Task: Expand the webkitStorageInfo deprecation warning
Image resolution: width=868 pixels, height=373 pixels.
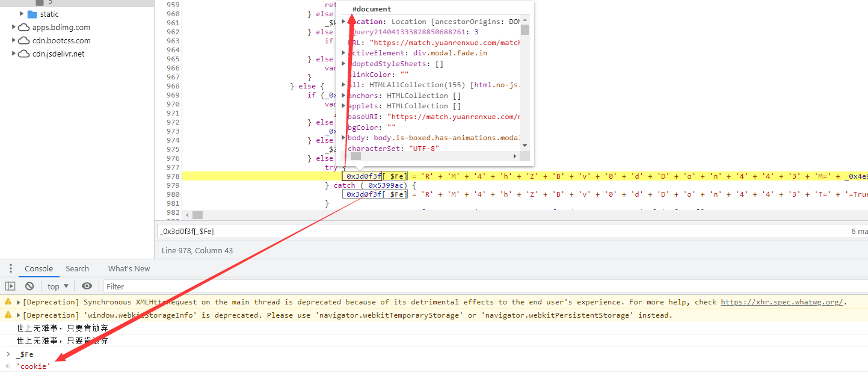Action: [19, 315]
